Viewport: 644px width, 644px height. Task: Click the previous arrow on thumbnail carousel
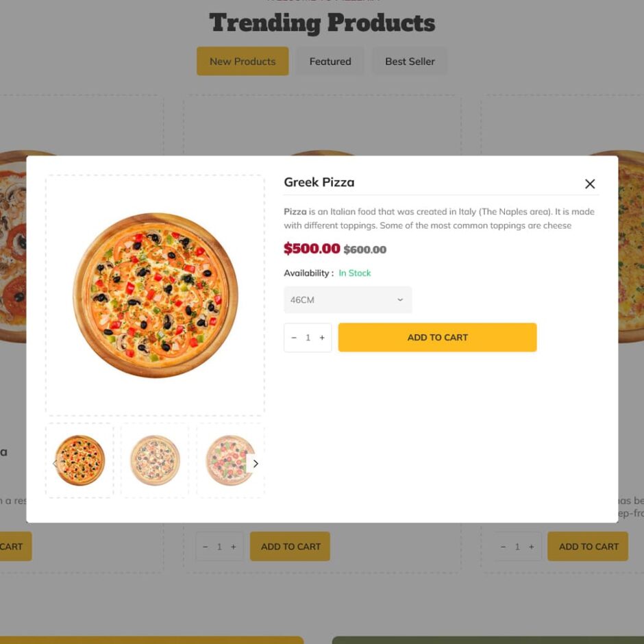pos(55,464)
